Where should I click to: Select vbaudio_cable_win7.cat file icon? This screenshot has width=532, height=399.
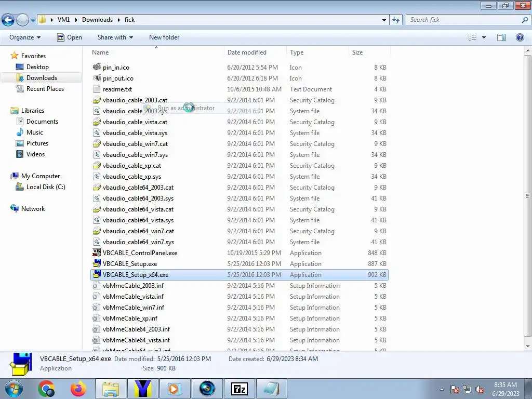[97, 143]
